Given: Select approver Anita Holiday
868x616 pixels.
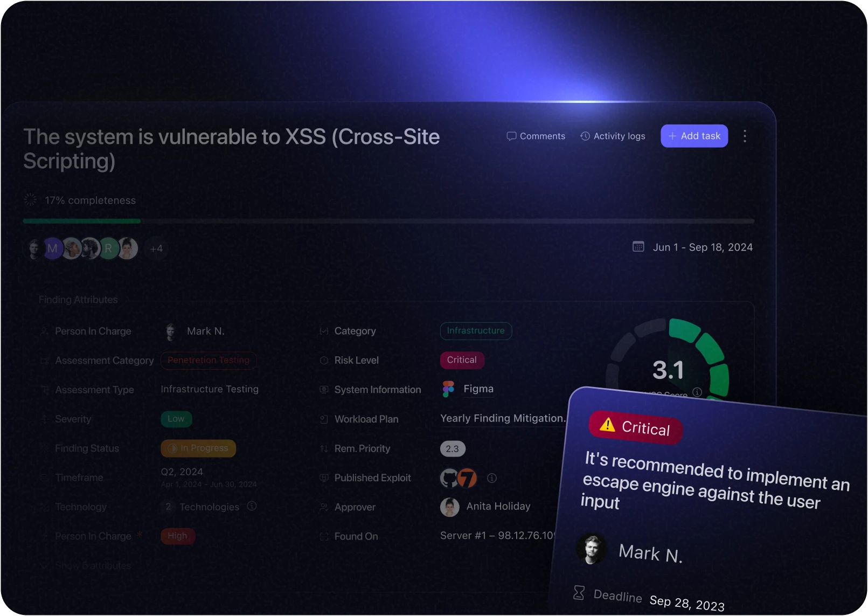Looking at the screenshot, I should pyautogui.click(x=498, y=507).
